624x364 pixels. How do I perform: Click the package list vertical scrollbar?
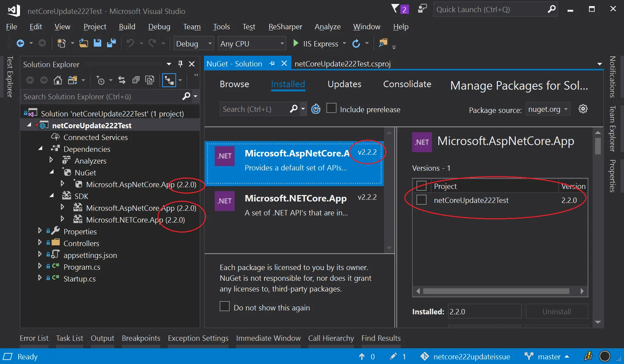(x=389, y=190)
